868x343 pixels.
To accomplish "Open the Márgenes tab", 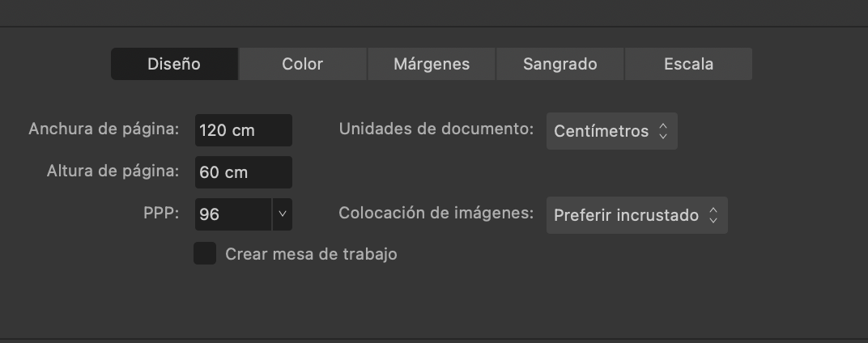I will click(x=432, y=64).
